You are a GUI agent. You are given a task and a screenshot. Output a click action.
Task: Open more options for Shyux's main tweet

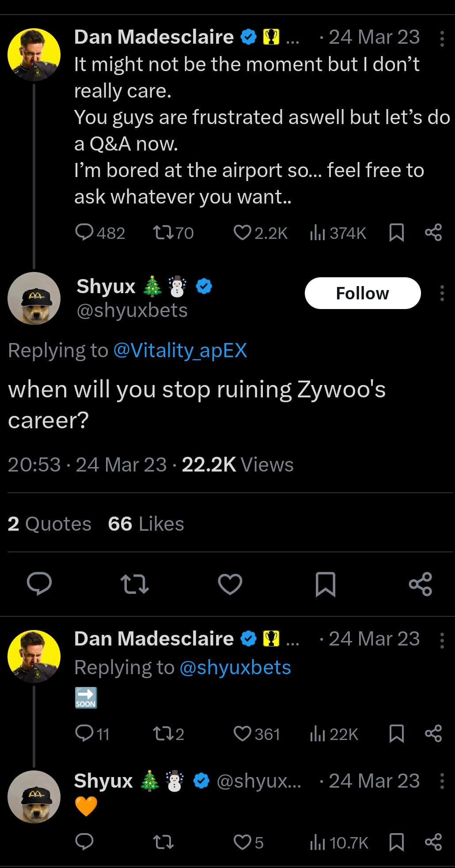tap(441, 293)
